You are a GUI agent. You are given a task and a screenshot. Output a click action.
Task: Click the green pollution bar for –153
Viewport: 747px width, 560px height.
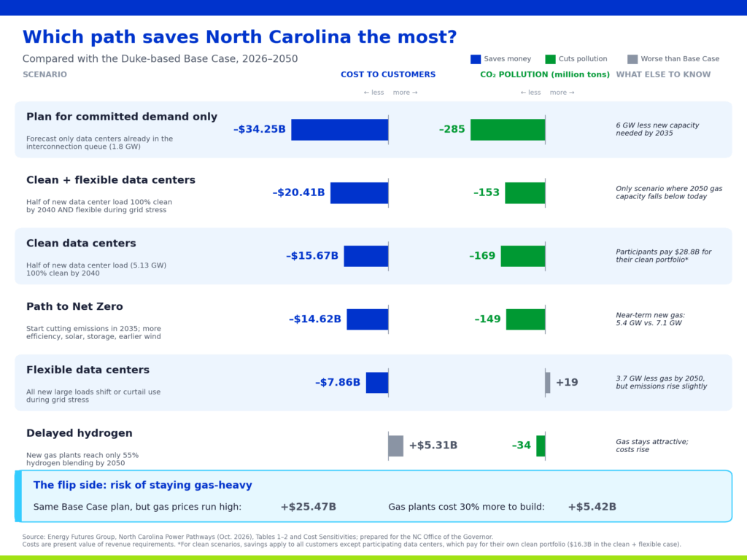[525, 192]
